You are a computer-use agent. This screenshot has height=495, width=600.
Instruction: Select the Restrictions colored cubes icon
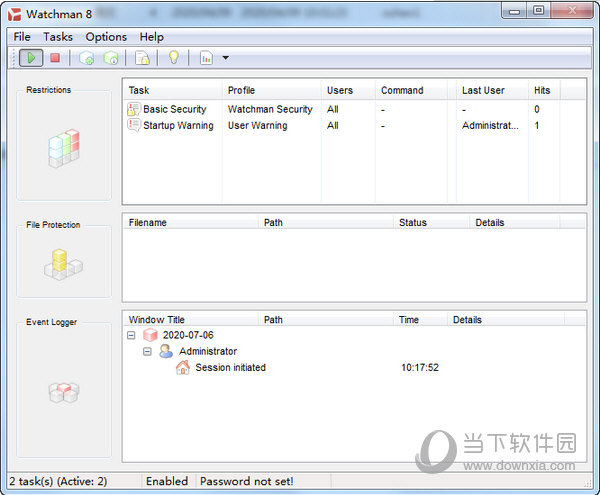(x=64, y=148)
